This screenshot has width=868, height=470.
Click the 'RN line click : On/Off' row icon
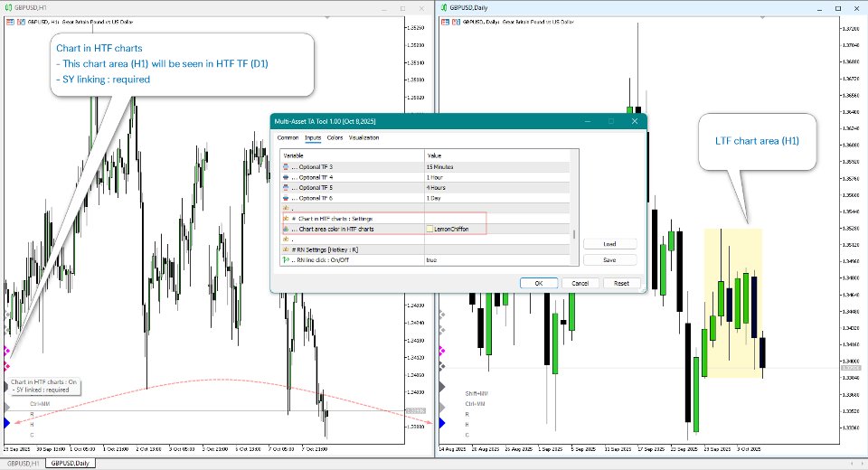pos(286,259)
